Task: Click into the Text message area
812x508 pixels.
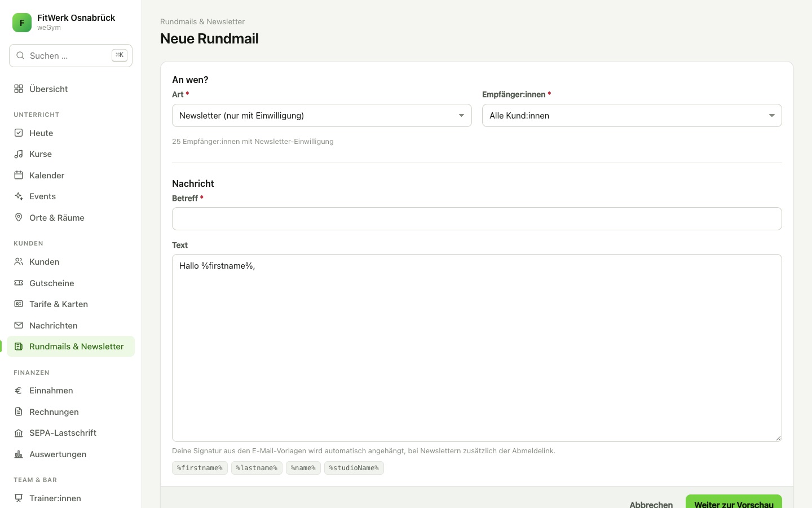Action: point(476,348)
